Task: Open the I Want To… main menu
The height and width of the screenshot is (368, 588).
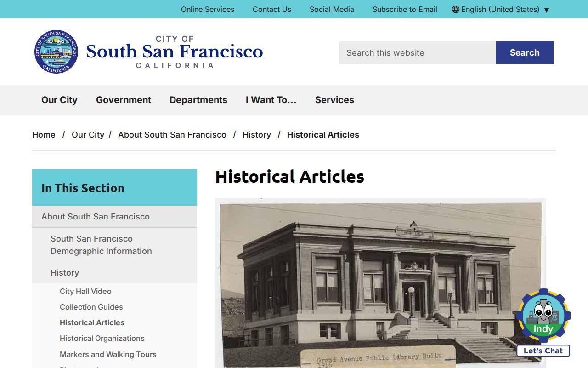Action: (271, 100)
